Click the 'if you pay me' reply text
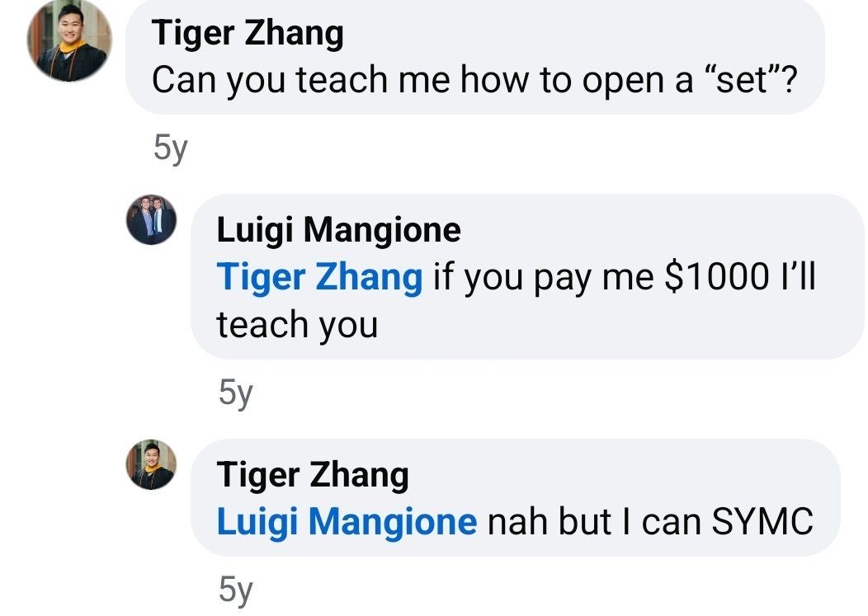This screenshot has height=616, width=868. (544, 277)
